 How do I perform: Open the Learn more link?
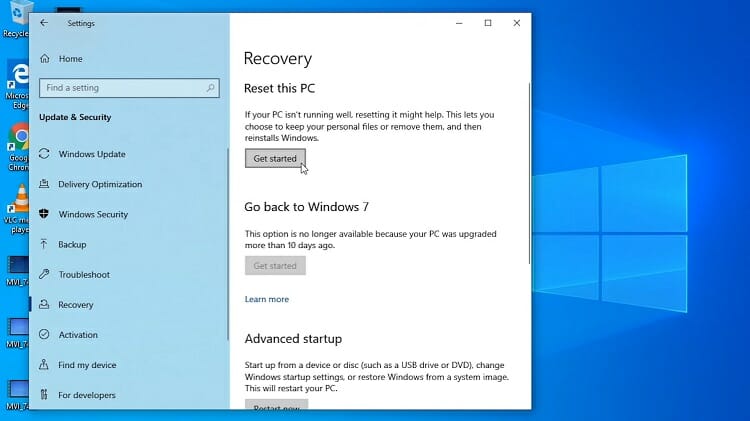click(267, 299)
